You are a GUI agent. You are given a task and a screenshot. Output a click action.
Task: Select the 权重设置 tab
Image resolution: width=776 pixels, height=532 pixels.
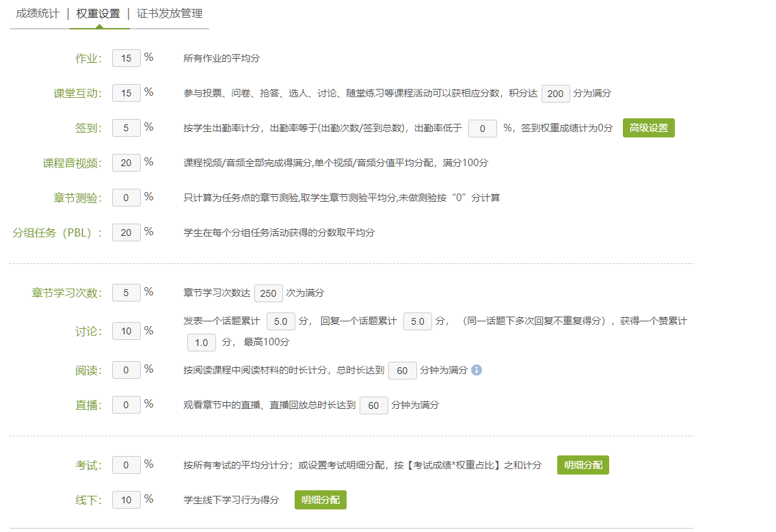[98, 14]
